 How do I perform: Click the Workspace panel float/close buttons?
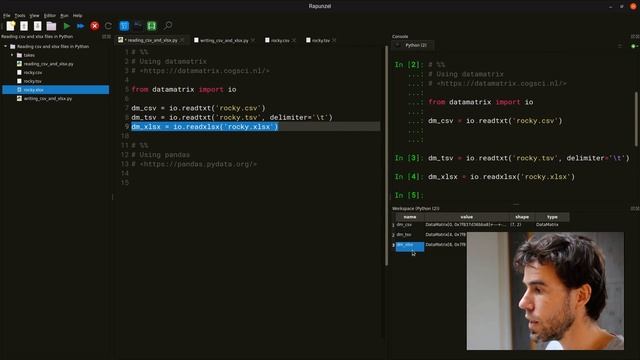(x=635, y=209)
